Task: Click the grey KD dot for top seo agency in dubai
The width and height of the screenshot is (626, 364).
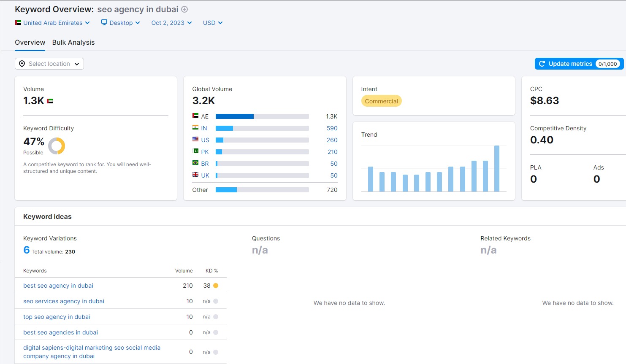Action: coord(216,317)
